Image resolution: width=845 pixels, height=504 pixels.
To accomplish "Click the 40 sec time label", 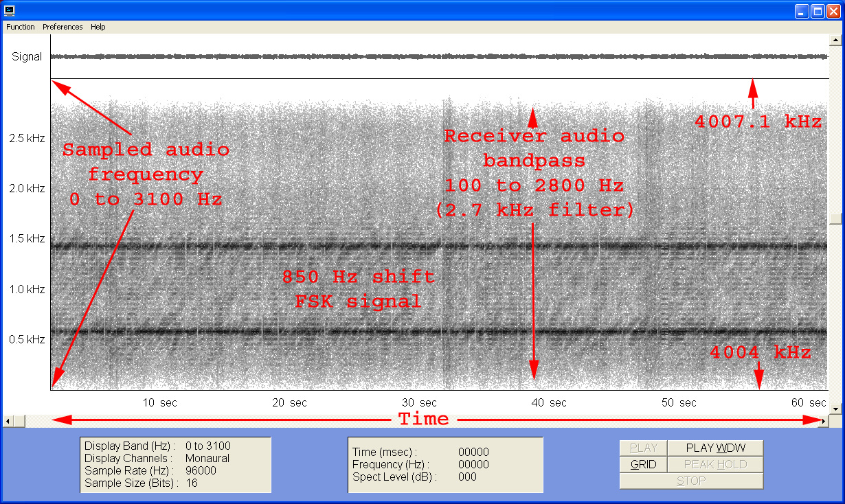I will click(549, 403).
